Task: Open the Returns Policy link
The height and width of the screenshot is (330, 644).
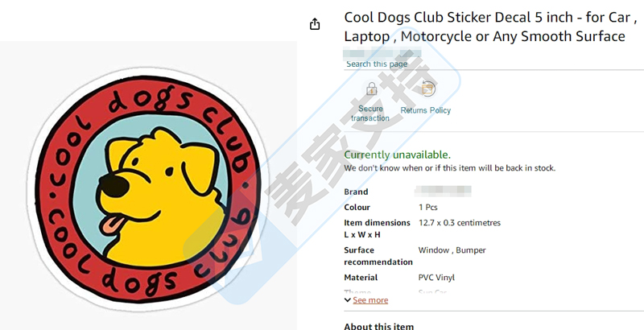Action: 426,110
